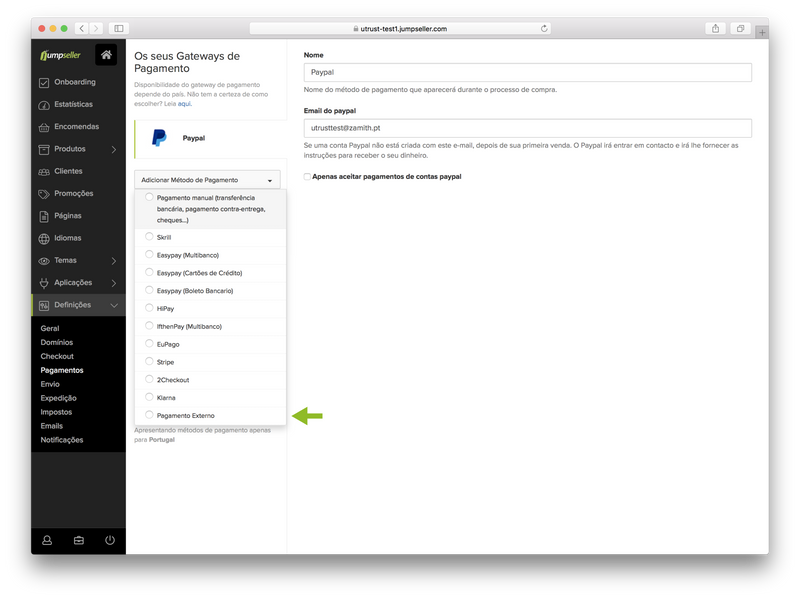
Task: Select the Pagamento Externo radio option
Action: pos(149,415)
